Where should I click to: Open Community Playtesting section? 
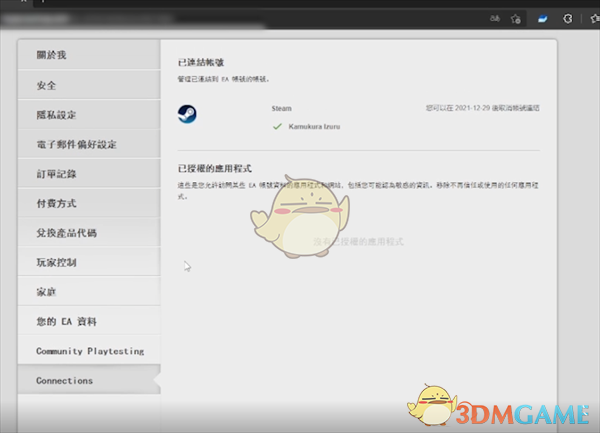[89, 351]
